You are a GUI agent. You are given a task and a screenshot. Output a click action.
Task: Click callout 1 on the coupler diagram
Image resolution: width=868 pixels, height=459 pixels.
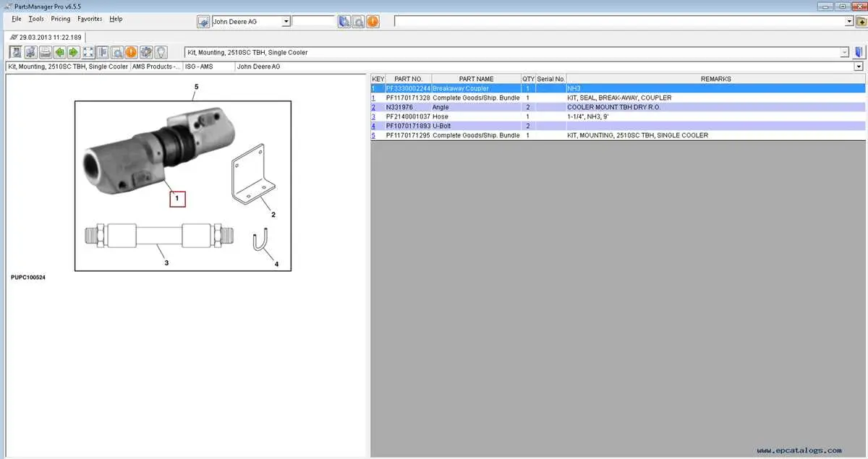(x=177, y=198)
